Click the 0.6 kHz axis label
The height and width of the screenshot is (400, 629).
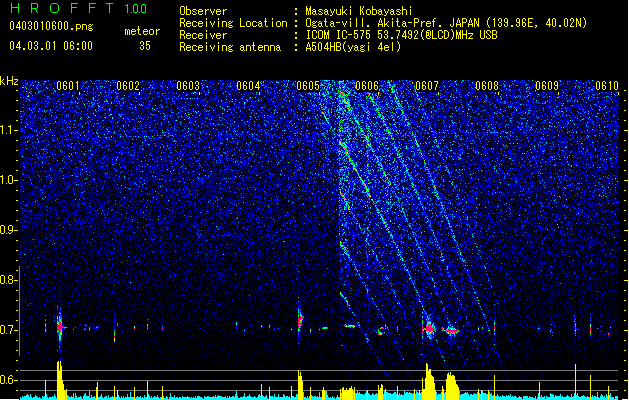tap(9, 380)
